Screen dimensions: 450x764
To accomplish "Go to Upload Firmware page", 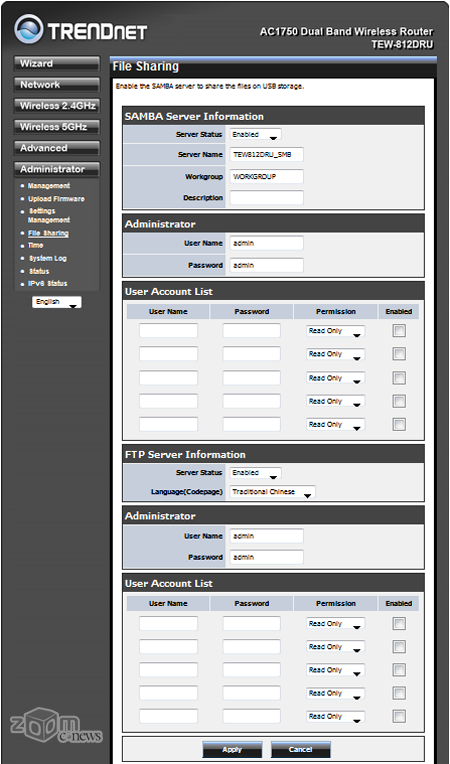I will [x=56, y=199].
